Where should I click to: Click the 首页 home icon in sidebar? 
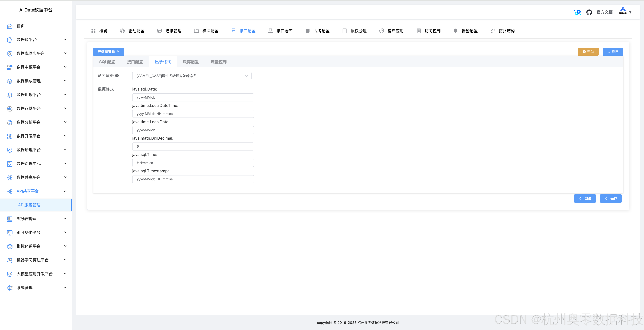(10, 26)
